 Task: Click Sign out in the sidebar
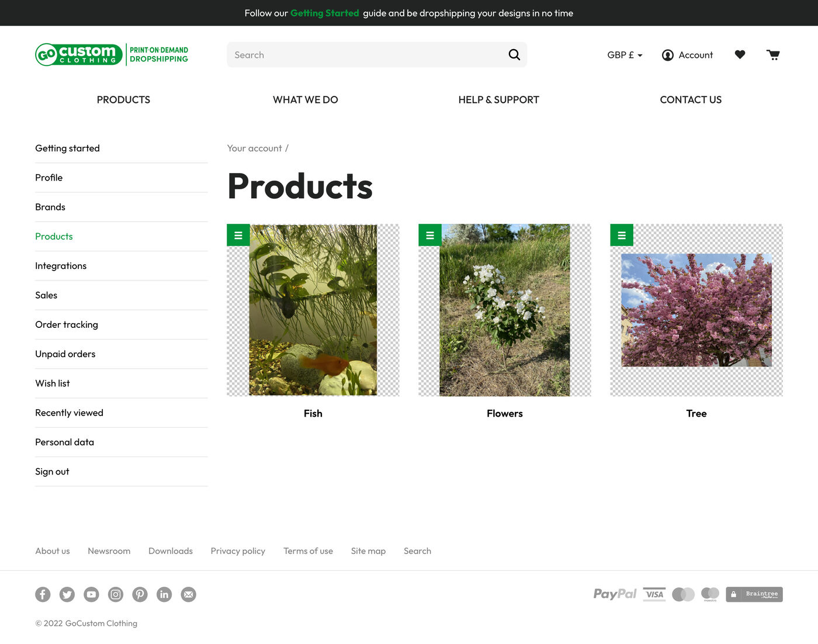coord(52,472)
